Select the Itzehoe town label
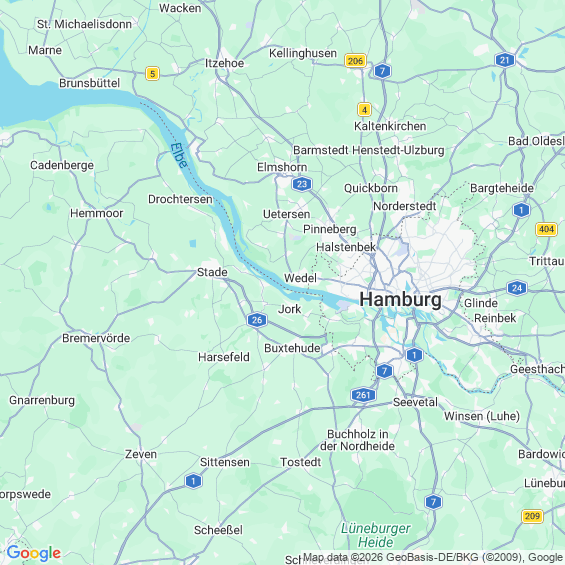 [x=224, y=63]
